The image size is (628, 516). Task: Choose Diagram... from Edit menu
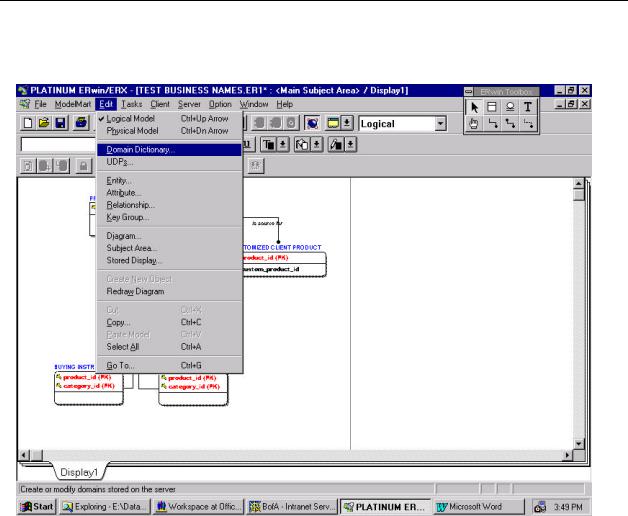tap(169, 236)
